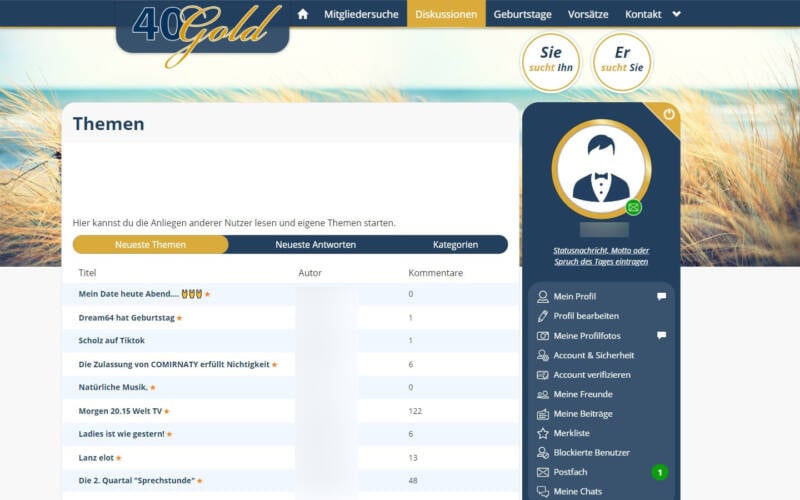Open topic 'Natürliche Musik.'
Image resolution: width=800 pixels, height=500 pixels.
pyautogui.click(x=113, y=387)
